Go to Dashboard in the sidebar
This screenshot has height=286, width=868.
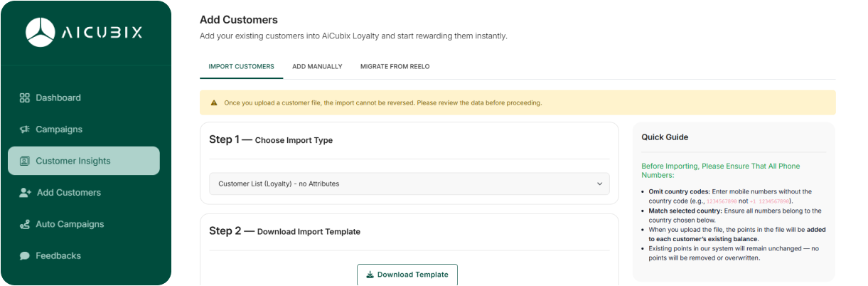click(58, 98)
